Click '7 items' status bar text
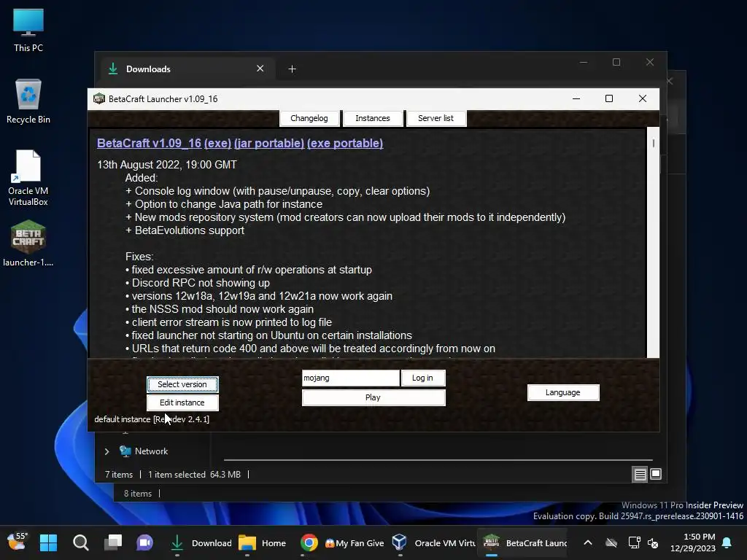 [119, 474]
